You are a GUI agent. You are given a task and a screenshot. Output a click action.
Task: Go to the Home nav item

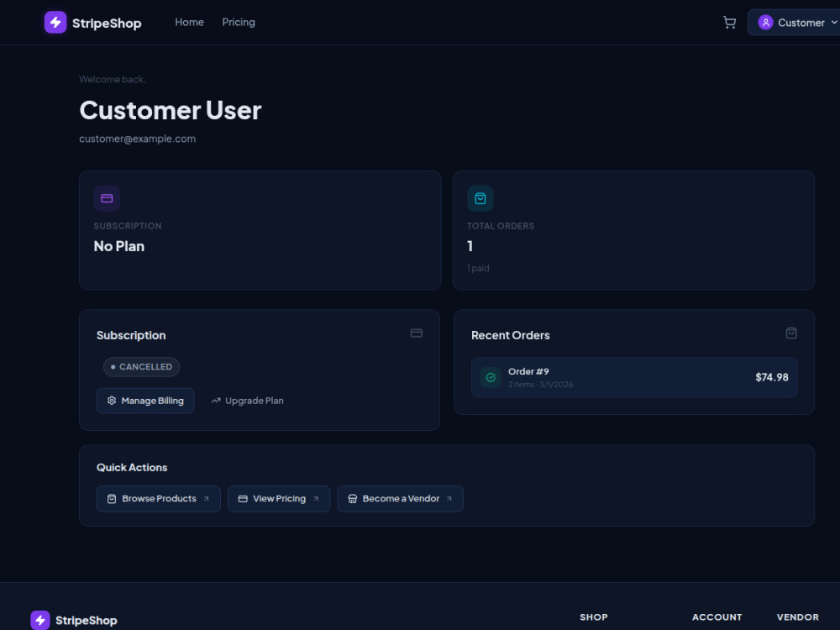189,23
